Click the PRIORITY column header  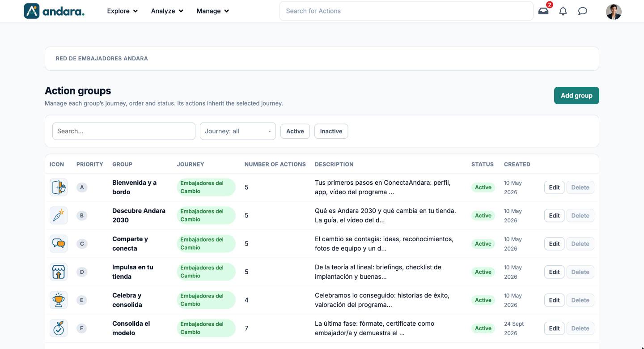tap(90, 164)
